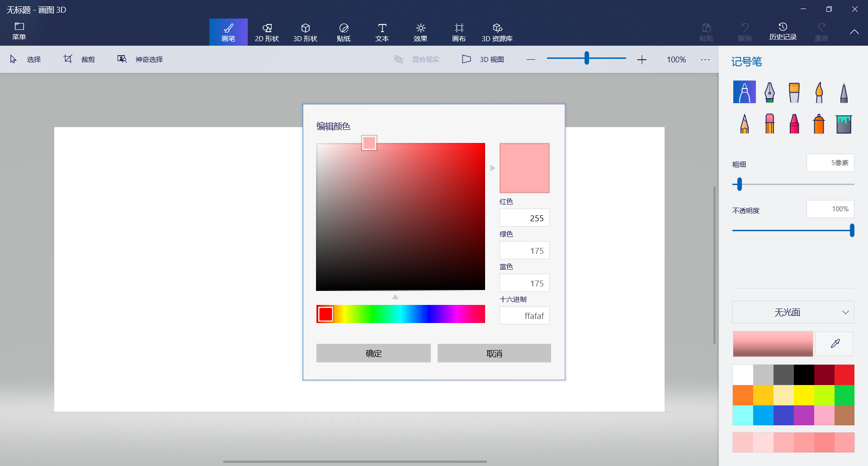Select the Marker brush tool
This screenshot has height=466, width=868.
744,92
